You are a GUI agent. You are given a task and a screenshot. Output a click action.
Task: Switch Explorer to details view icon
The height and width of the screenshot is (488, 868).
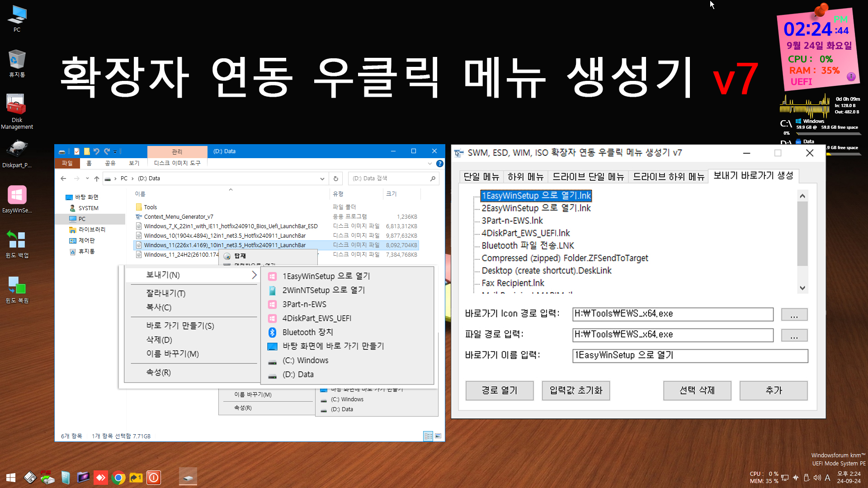pos(428,436)
